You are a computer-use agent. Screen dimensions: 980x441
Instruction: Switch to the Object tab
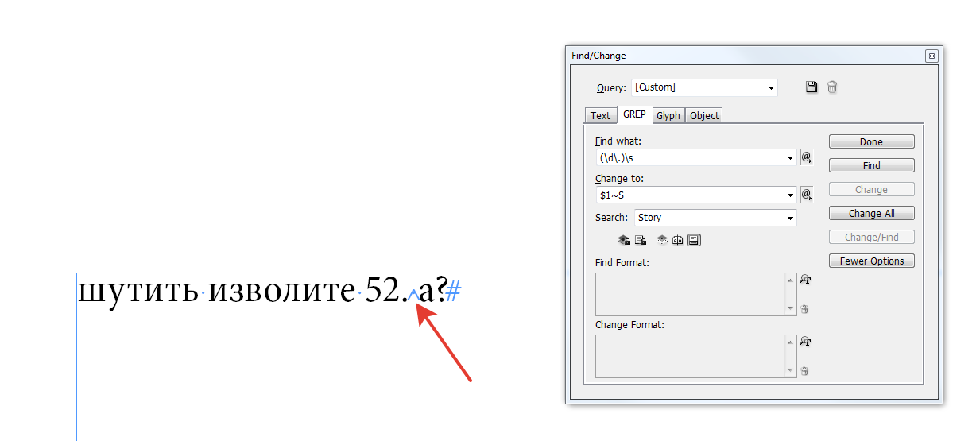point(704,116)
